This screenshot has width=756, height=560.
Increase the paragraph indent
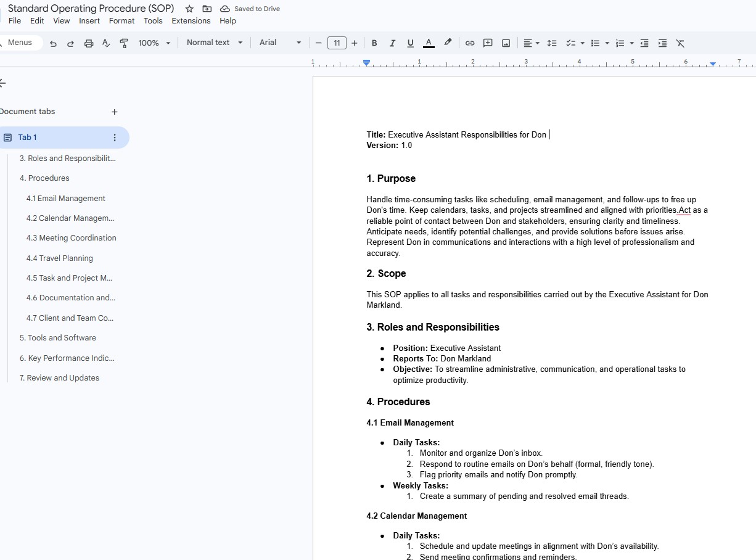662,43
